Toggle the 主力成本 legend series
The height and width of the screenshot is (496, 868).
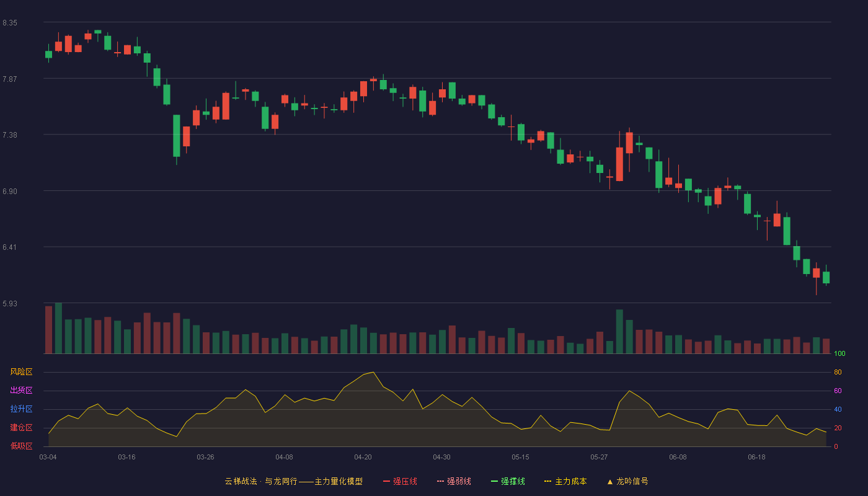(x=565, y=481)
